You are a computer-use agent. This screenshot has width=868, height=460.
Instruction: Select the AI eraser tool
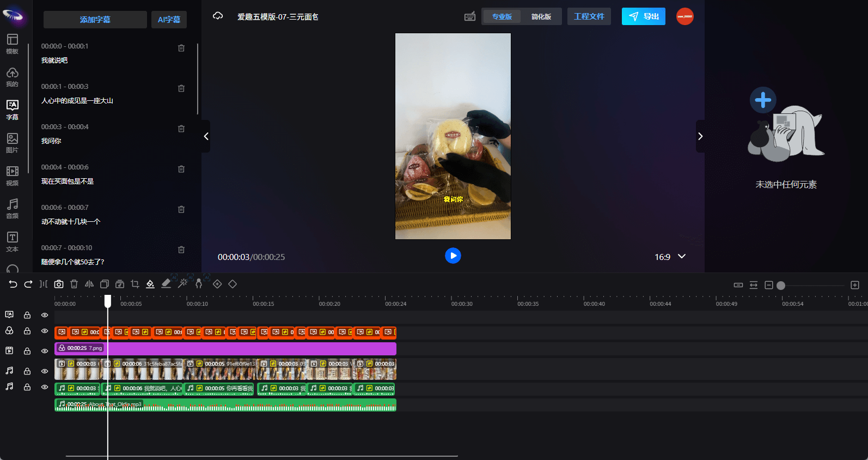pyautogui.click(x=167, y=283)
